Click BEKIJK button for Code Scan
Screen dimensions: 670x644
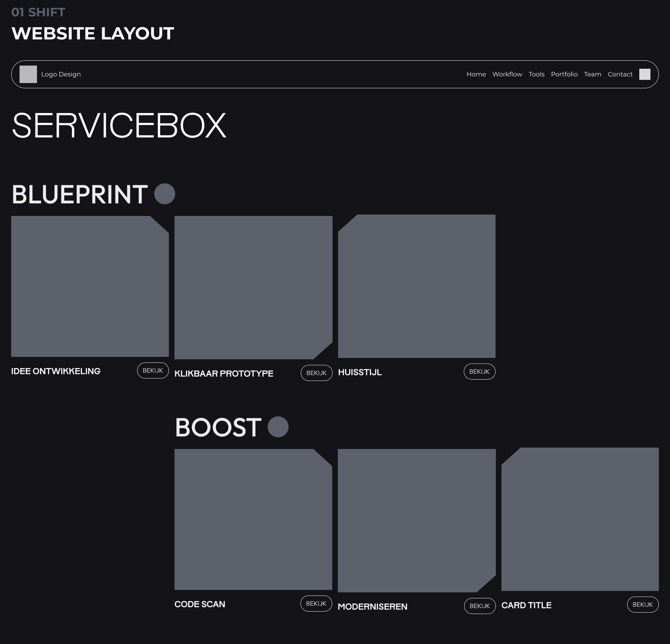316,604
